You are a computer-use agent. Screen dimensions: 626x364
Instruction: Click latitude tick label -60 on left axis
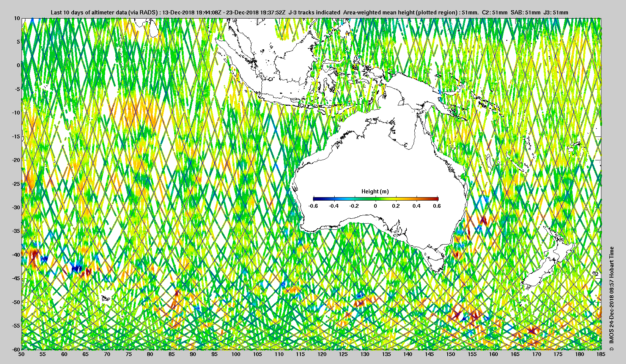tap(16, 349)
